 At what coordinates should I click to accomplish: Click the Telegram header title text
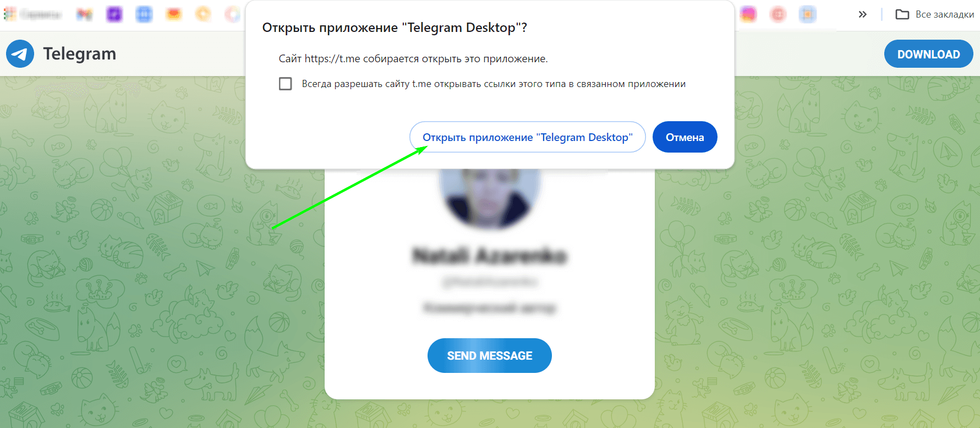[x=80, y=54]
